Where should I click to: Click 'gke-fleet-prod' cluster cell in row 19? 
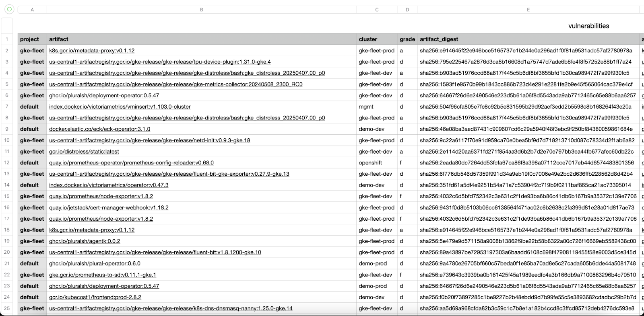pyautogui.click(x=377, y=241)
